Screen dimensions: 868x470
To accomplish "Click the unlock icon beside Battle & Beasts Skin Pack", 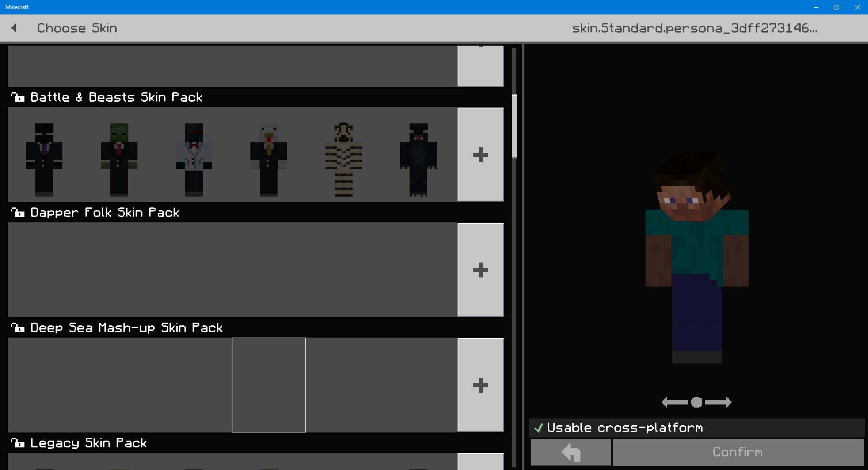I will click(x=18, y=97).
